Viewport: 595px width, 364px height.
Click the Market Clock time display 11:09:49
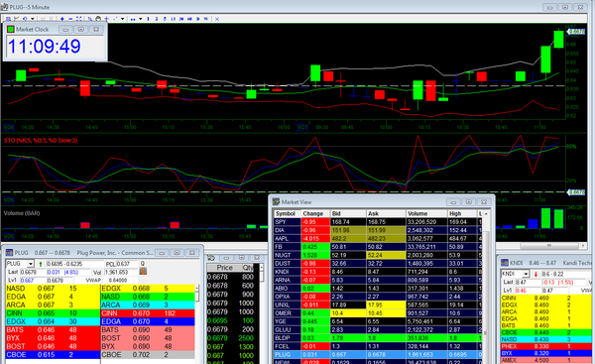click(x=44, y=47)
